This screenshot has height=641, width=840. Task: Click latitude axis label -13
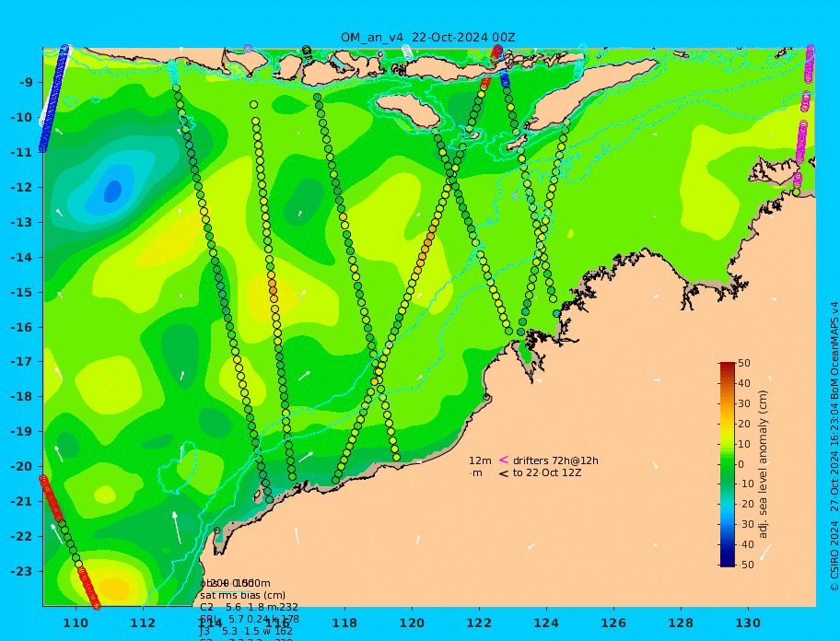coord(21,222)
